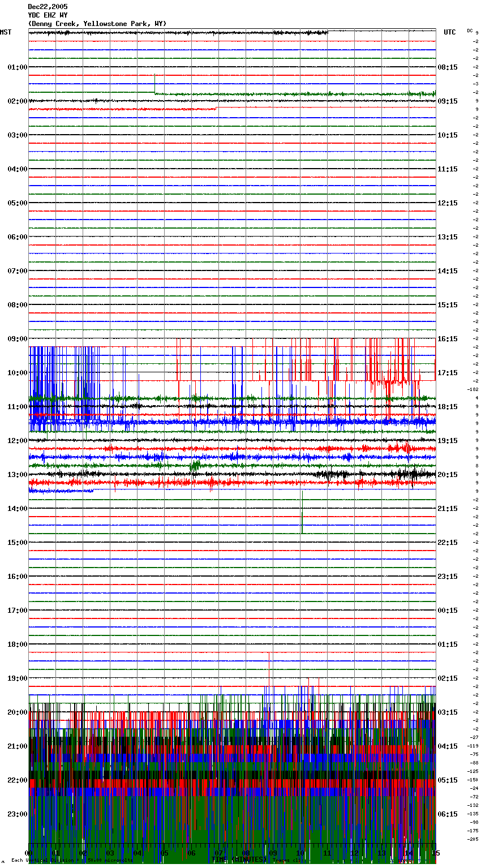Screen dimensions: 481x868
Task: Select the 04:00 MST time label
Action: coord(18,169)
